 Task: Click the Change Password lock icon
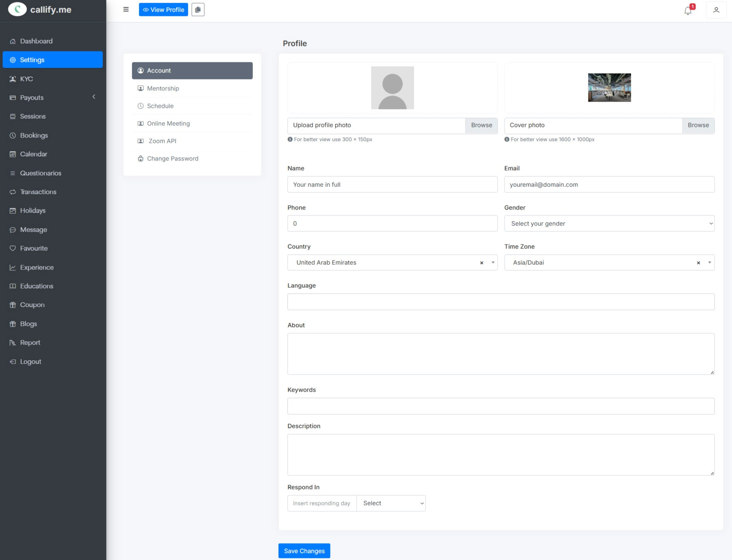pyautogui.click(x=141, y=158)
